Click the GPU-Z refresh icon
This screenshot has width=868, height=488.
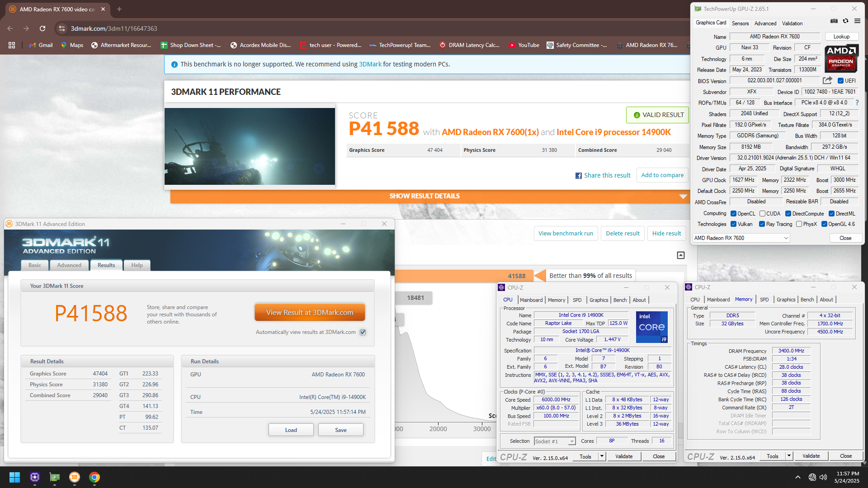click(845, 21)
